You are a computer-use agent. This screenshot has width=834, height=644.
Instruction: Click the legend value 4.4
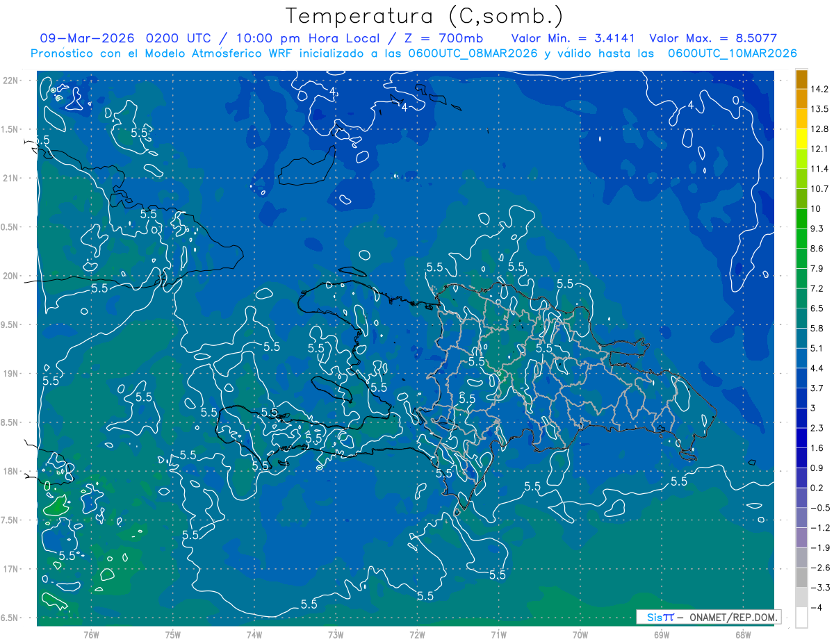(x=817, y=368)
